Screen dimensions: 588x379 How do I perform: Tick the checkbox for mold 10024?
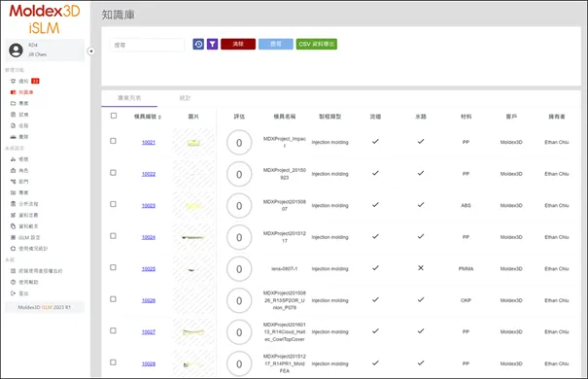click(113, 236)
